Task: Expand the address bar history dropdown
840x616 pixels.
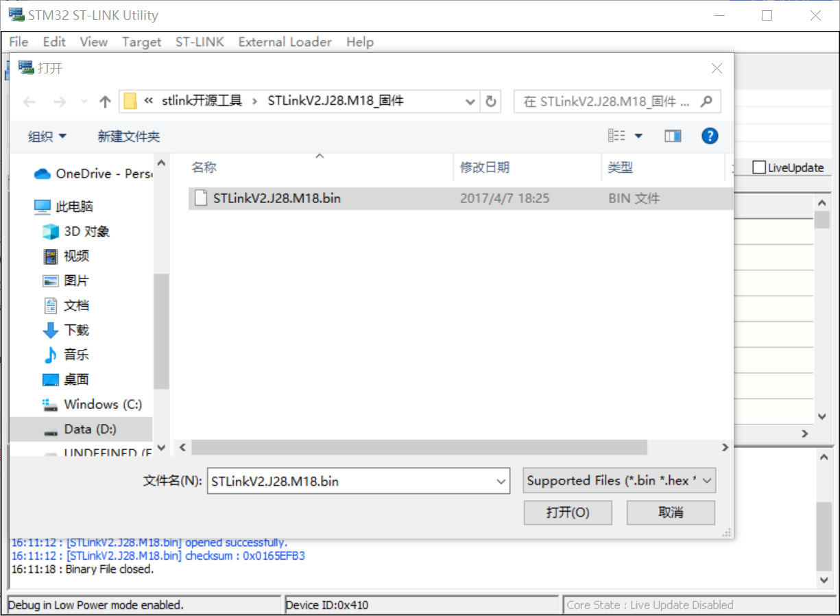Action: coord(470,102)
